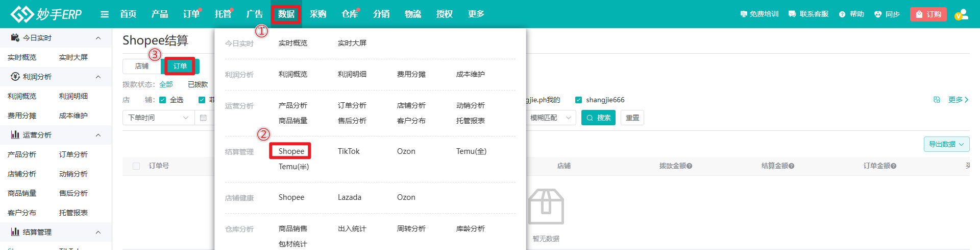Open 采购 in top navigation
This screenshot has width=980, height=250.
pos(318,14)
